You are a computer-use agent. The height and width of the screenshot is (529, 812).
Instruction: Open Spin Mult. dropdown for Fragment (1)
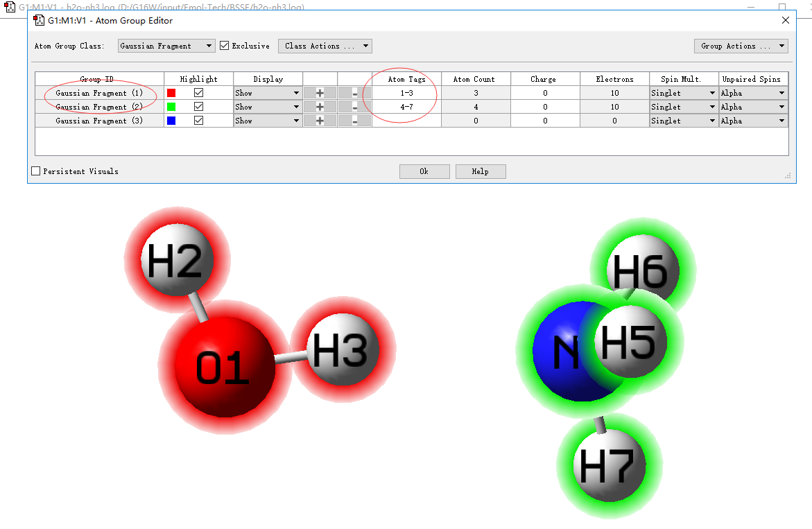[x=683, y=93]
